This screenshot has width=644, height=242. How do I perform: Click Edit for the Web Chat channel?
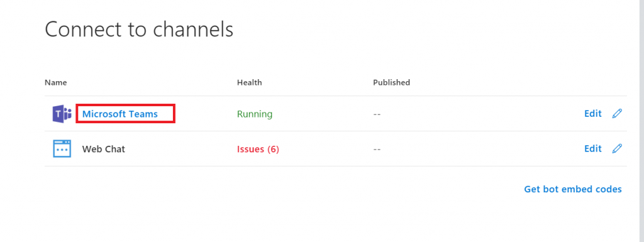pyautogui.click(x=592, y=148)
